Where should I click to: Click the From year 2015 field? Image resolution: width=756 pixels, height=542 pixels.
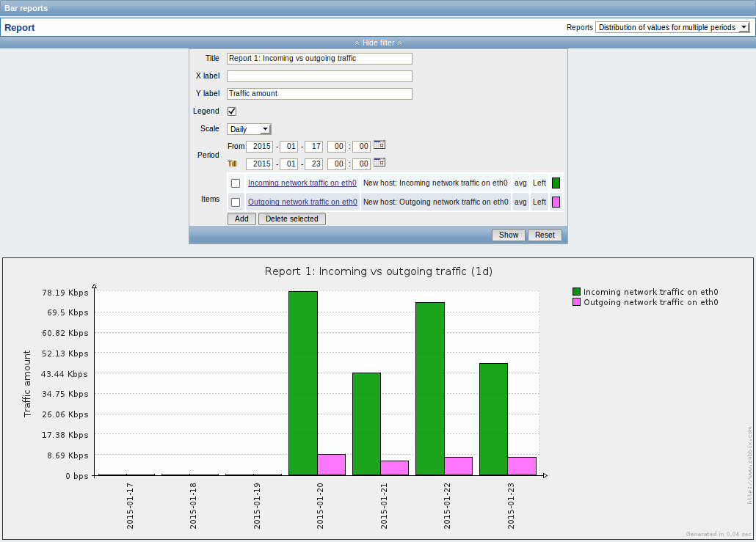click(x=259, y=147)
